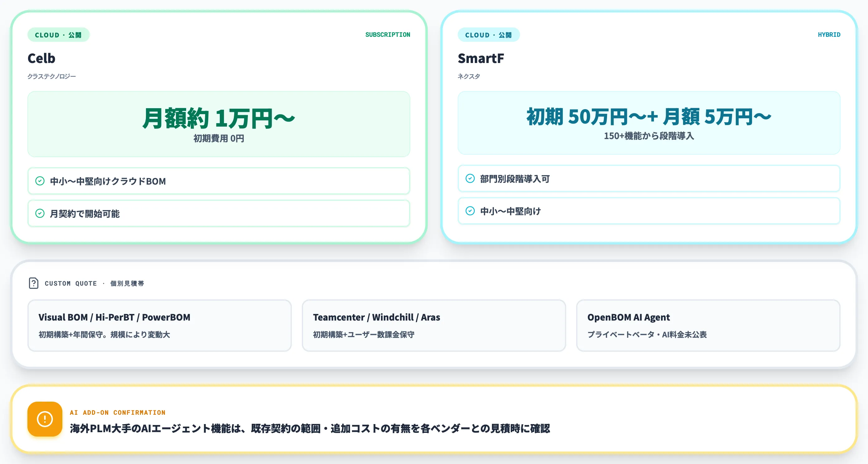Click the 初期構築+年間保守。規模により変動大 description
The width and height of the screenshot is (868, 464).
[x=104, y=335]
